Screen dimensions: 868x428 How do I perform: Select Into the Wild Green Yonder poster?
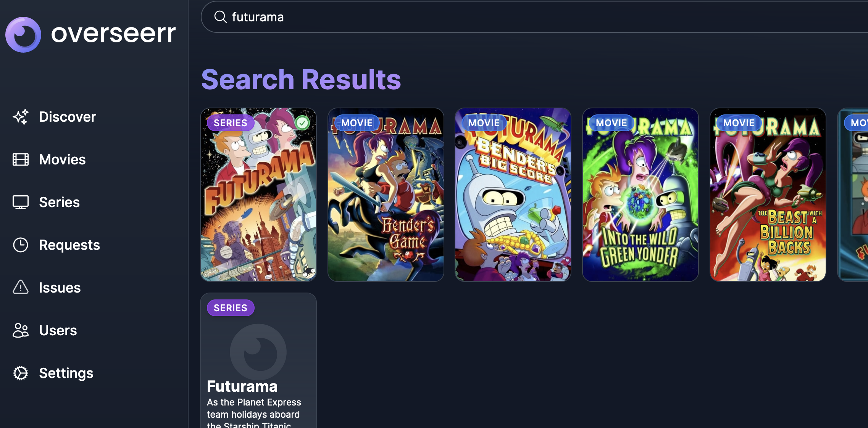641,195
